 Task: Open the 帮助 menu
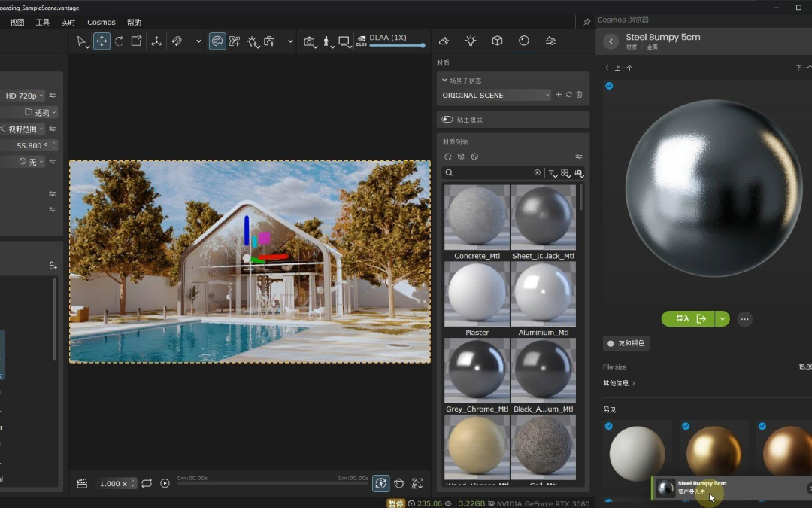[134, 23]
